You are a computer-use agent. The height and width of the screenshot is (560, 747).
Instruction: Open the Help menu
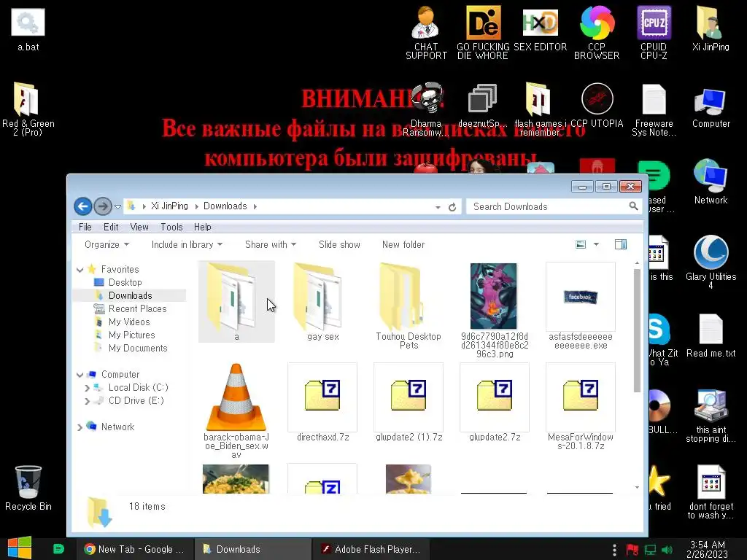[203, 227]
